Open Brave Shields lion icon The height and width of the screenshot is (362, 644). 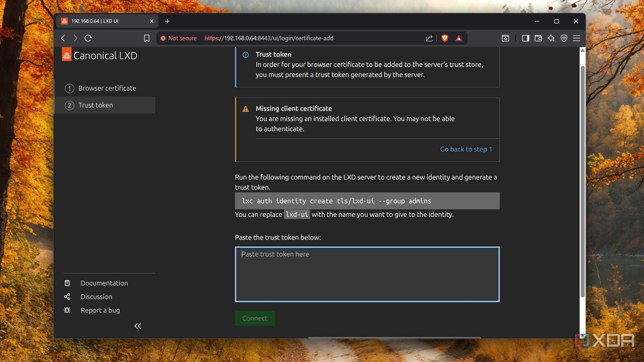(x=445, y=38)
